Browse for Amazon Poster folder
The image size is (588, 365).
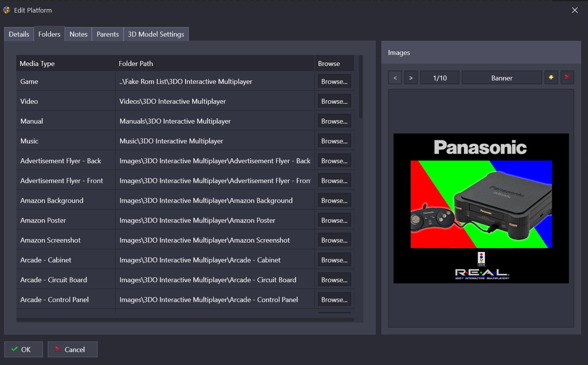(x=334, y=220)
